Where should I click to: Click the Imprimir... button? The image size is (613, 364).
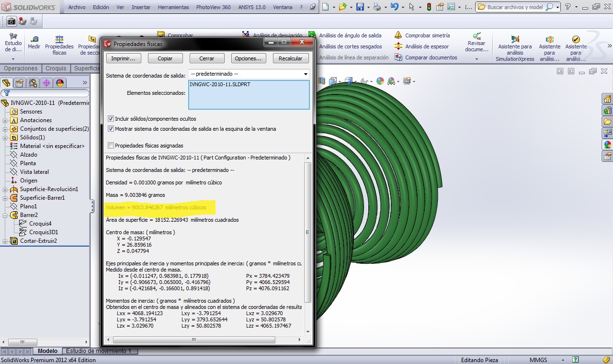pyautogui.click(x=123, y=58)
